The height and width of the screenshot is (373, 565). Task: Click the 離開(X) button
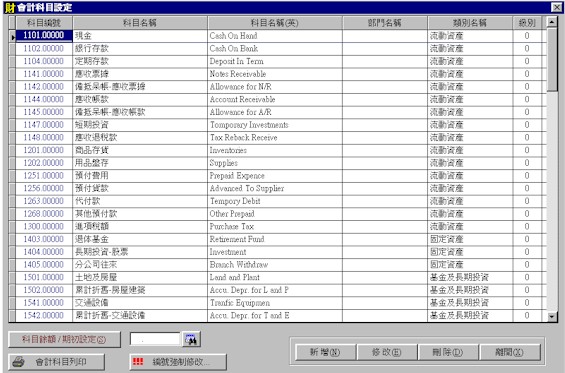(x=510, y=352)
